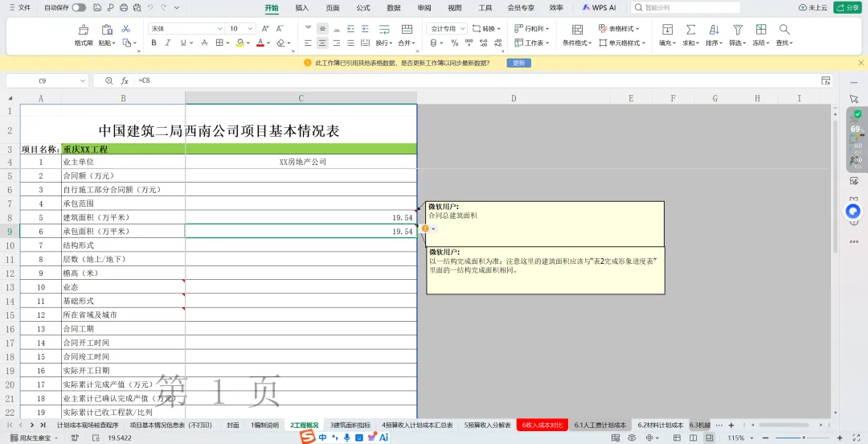Select the cell labeled 建筑面积（万平米）
The width and height of the screenshot is (868, 444).
coord(124,217)
